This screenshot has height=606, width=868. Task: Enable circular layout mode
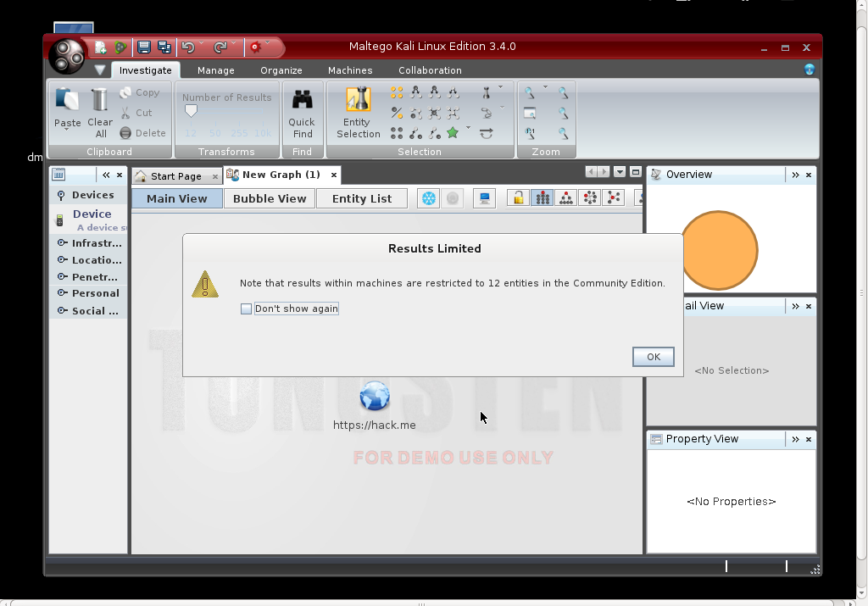click(x=590, y=198)
